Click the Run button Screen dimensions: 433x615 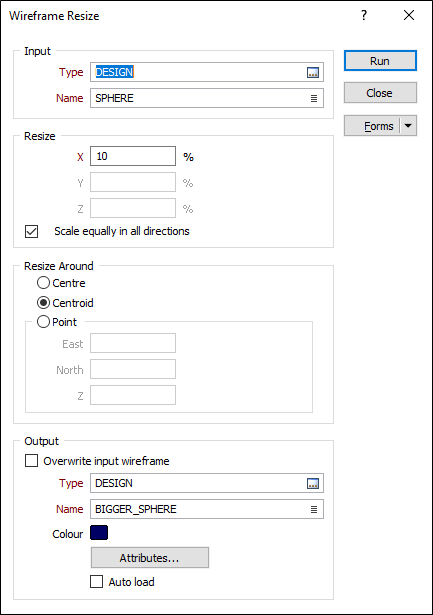point(380,61)
